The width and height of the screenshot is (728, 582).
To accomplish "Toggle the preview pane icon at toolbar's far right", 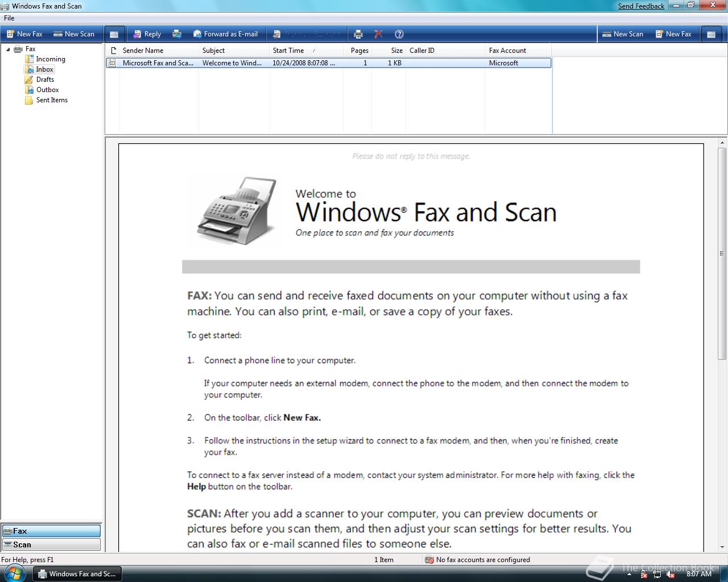I will tap(710, 34).
